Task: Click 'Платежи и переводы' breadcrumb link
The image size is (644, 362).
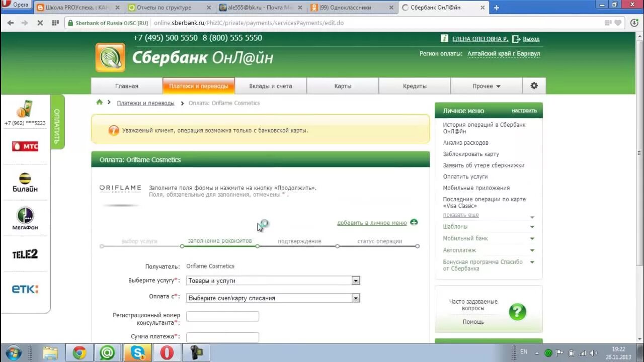Action: point(145,103)
